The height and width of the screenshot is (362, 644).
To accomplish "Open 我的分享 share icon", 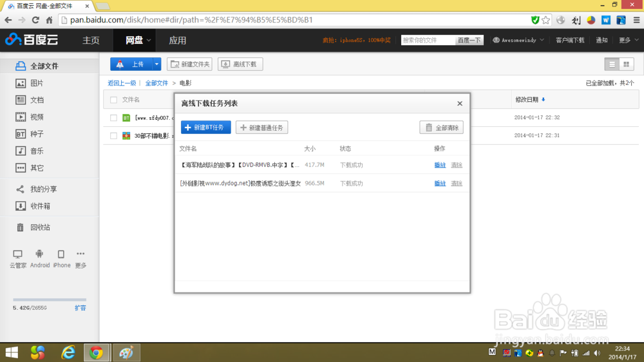I will pos(20,189).
